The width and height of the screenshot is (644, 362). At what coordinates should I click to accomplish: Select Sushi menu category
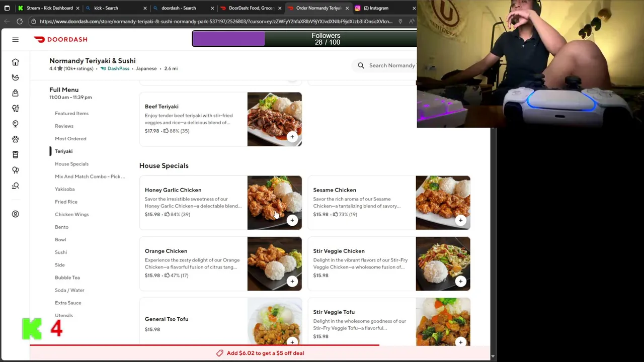pos(61,252)
